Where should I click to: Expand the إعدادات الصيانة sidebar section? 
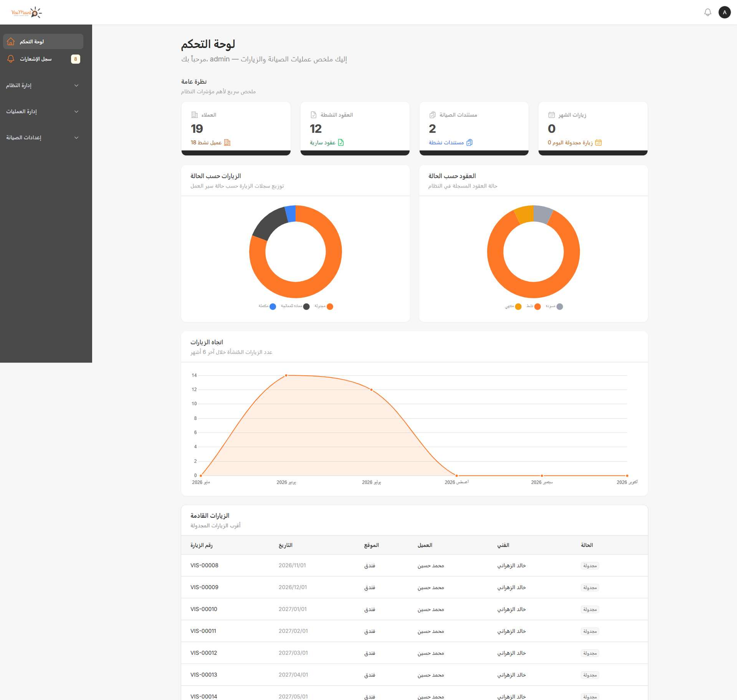click(x=42, y=138)
